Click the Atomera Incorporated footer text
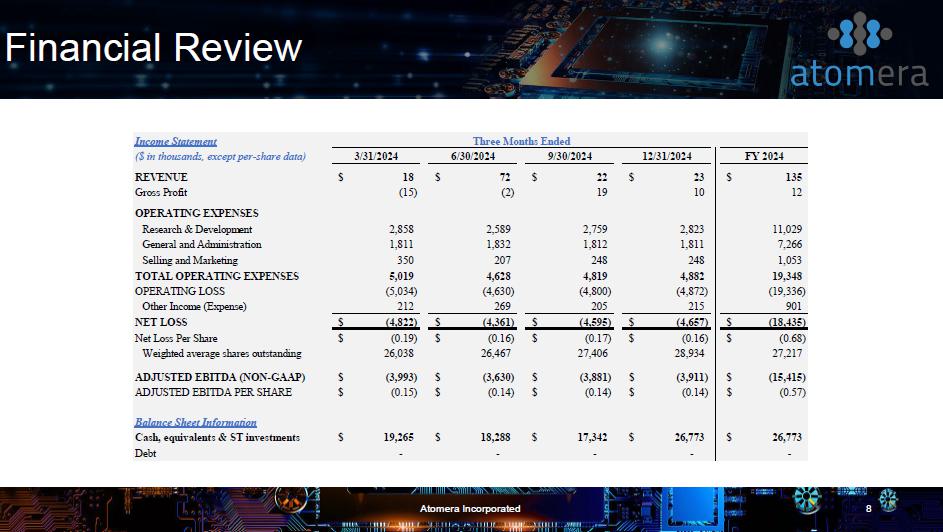Image resolution: width=943 pixels, height=532 pixels. tap(469, 509)
